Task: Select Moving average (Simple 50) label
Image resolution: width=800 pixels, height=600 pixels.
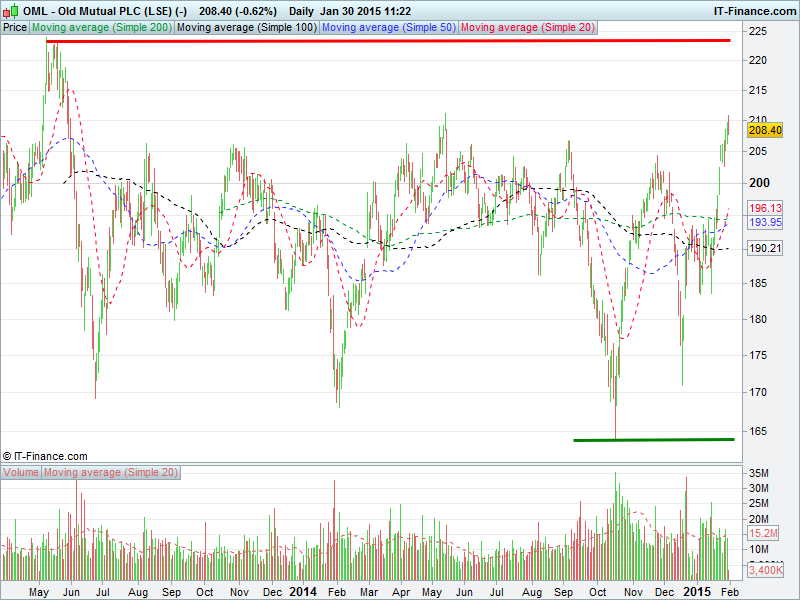Action: click(389, 28)
